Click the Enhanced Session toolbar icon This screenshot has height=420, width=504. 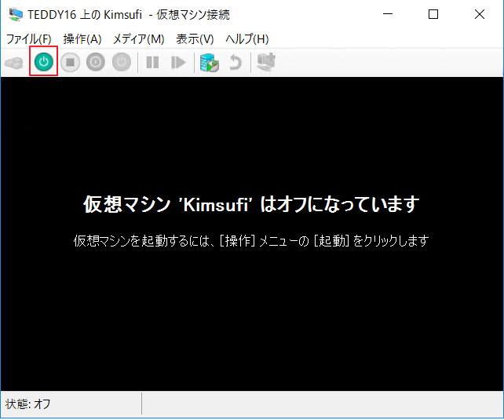pyautogui.click(x=267, y=63)
